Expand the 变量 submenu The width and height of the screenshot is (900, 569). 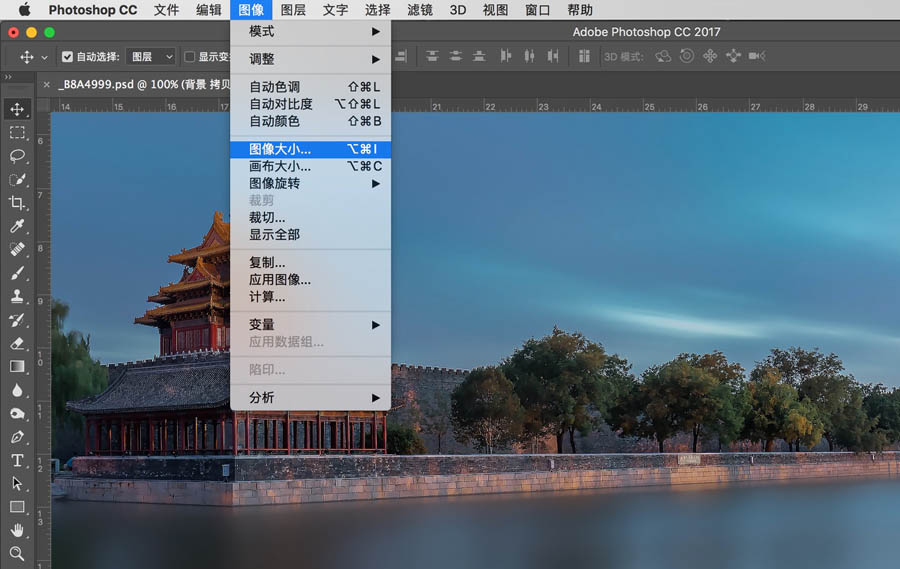coord(310,324)
